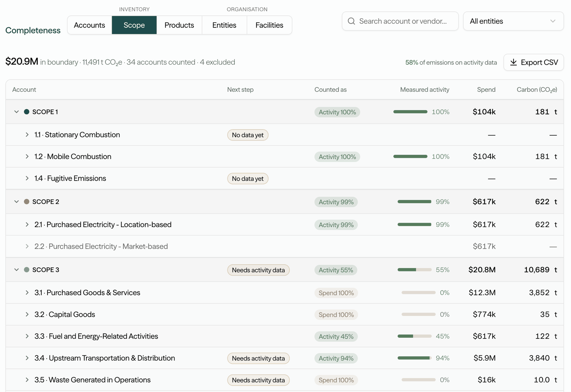Click the download icon on Export CSV
571x392 pixels.
pyautogui.click(x=514, y=62)
